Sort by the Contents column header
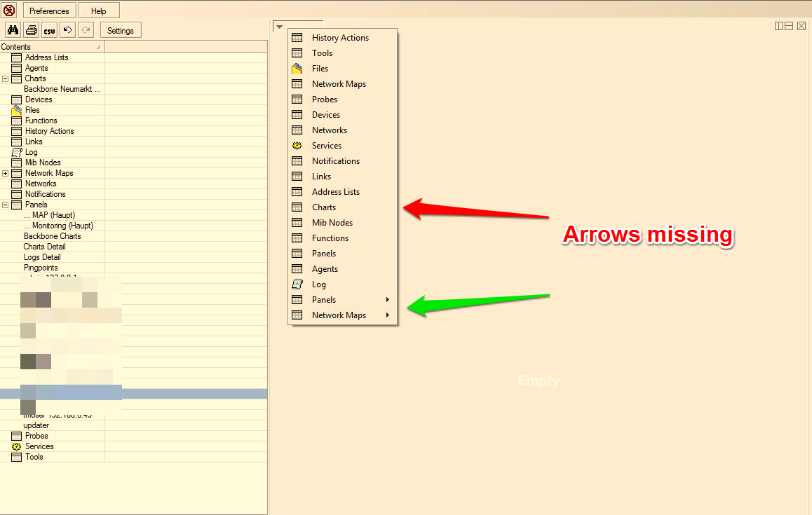The image size is (812, 515). (x=53, y=46)
